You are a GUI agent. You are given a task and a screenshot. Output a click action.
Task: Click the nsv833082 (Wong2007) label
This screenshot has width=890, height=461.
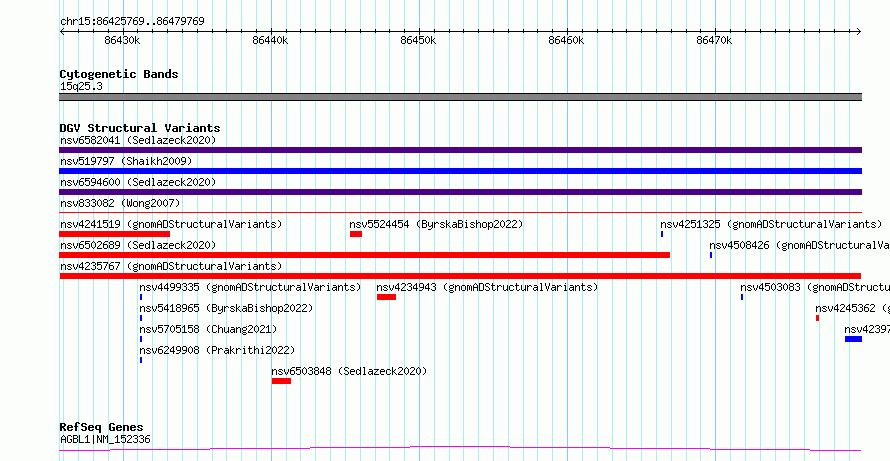point(120,203)
